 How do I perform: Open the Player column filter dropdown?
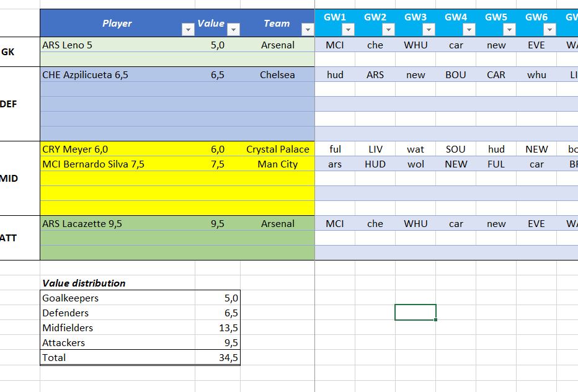coord(187,29)
